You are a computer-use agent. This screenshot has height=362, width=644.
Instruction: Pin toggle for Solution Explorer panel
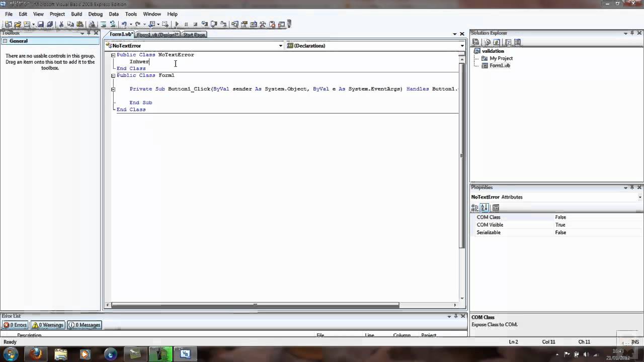[x=632, y=33]
